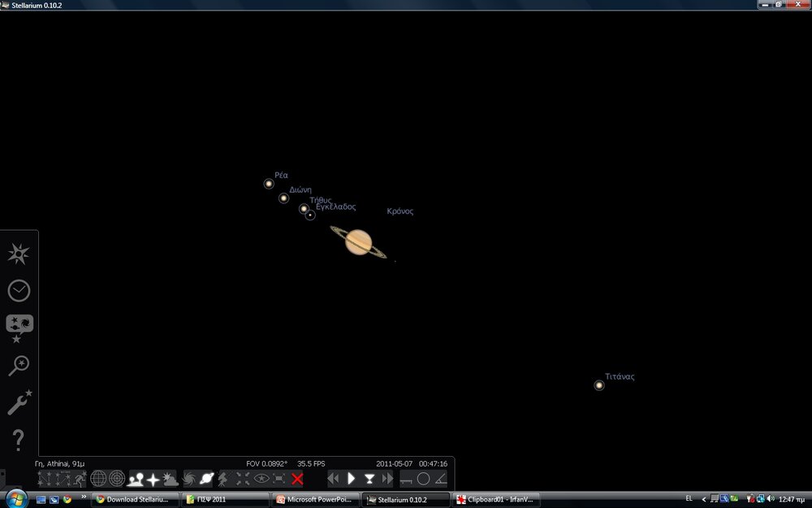Open the Help question mark icon
812x508 pixels.
point(18,440)
